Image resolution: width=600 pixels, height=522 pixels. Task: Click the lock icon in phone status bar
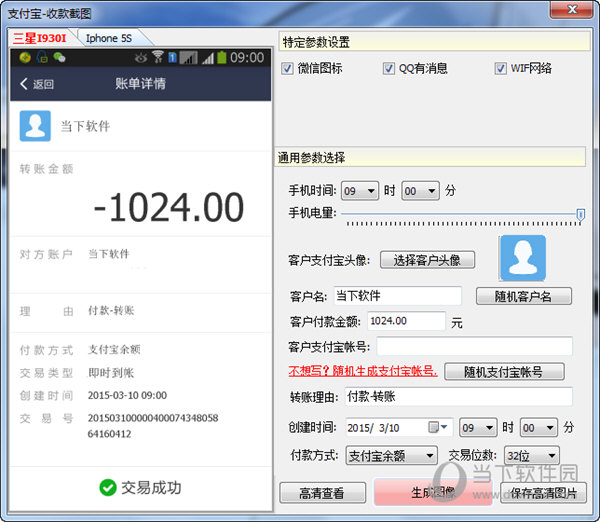(x=42, y=57)
